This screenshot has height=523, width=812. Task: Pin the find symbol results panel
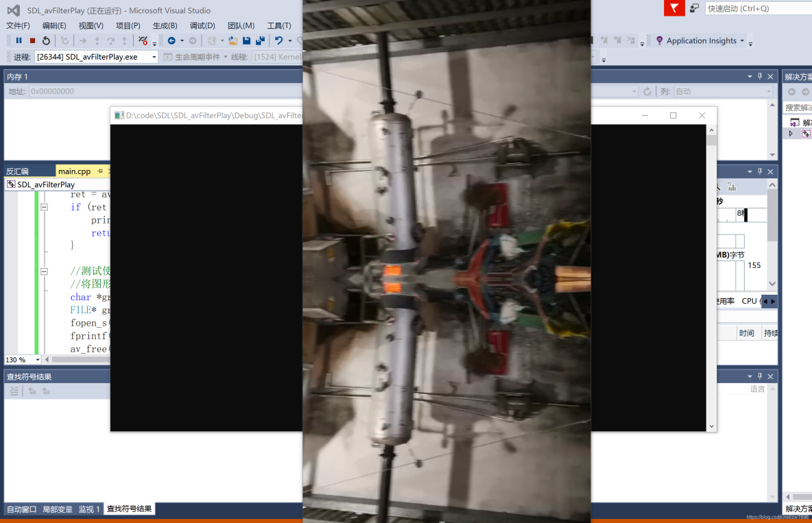(x=760, y=376)
